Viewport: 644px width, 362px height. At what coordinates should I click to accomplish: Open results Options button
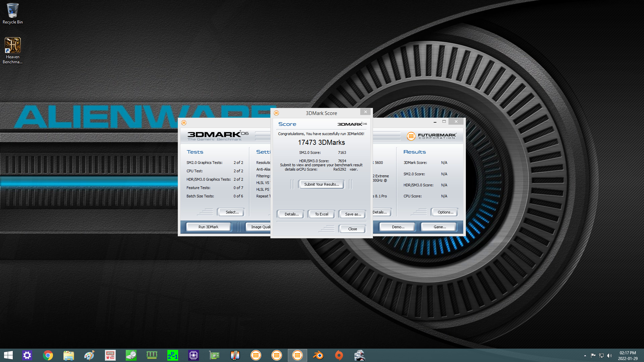click(x=445, y=212)
